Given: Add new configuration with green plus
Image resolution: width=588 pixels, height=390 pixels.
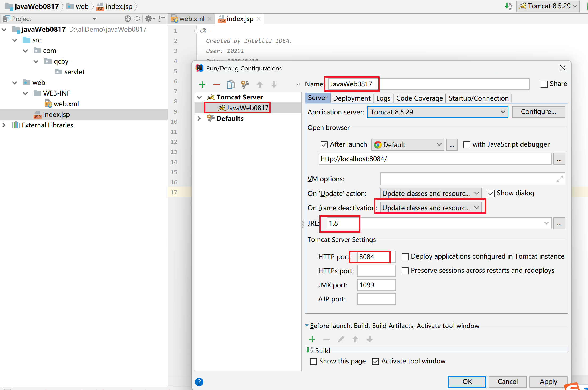Looking at the screenshot, I should point(202,85).
